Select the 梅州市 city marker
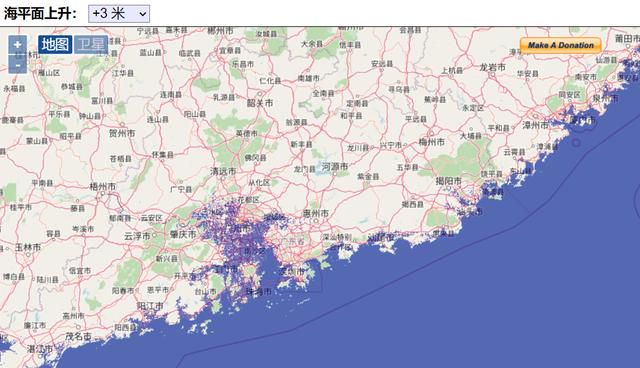The height and width of the screenshot is (368, 640). (431, 142)
